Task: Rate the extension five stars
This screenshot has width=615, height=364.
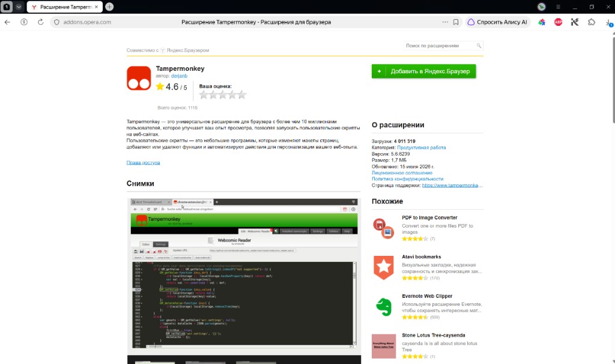Action: click(242, 94)
